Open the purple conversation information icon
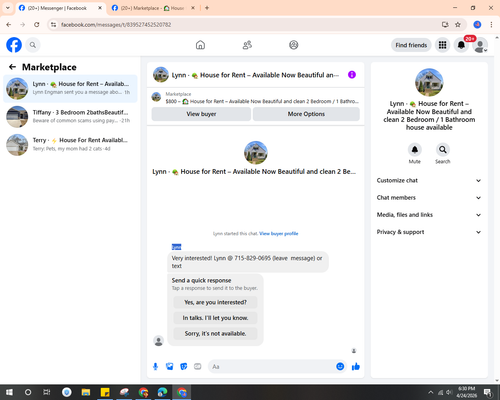This screenshot has height=400, width=500. click(352, 75)
